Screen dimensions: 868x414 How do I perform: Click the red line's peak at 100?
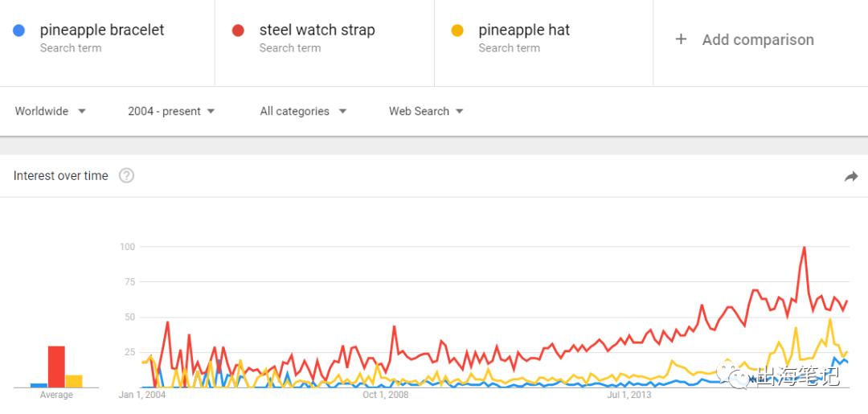point(804,248)
